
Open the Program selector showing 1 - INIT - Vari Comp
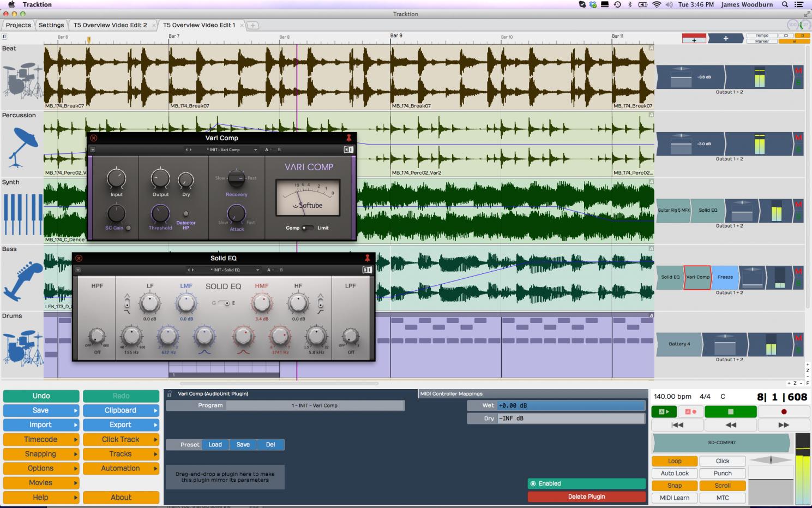pyautogui.click(x=315, y=405)
